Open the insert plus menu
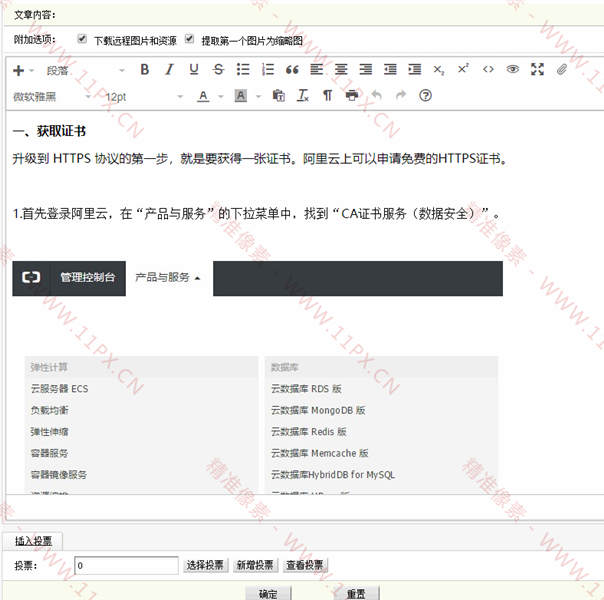The height and width of the screenshot is (600, 604). pos(23,70)
